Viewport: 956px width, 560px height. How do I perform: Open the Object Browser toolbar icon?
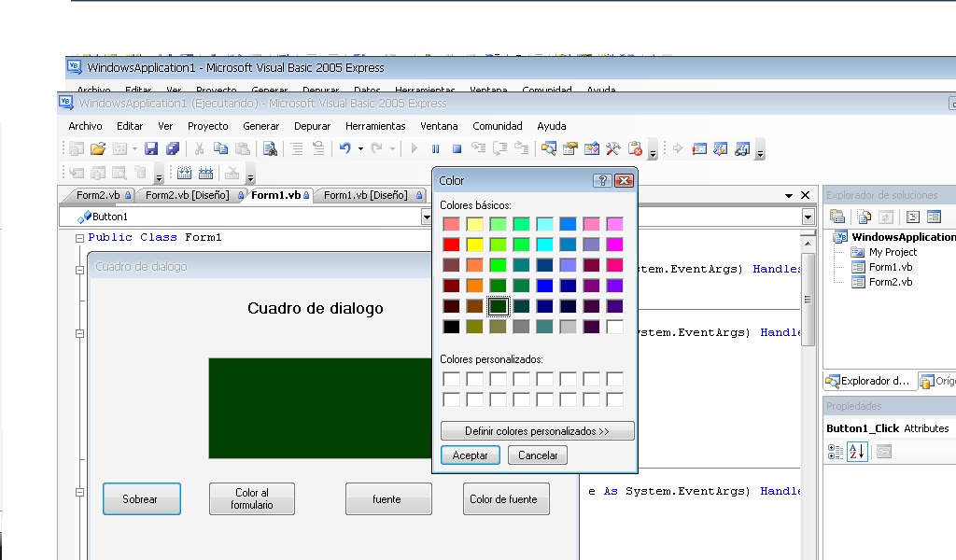[x=591, y=148]
